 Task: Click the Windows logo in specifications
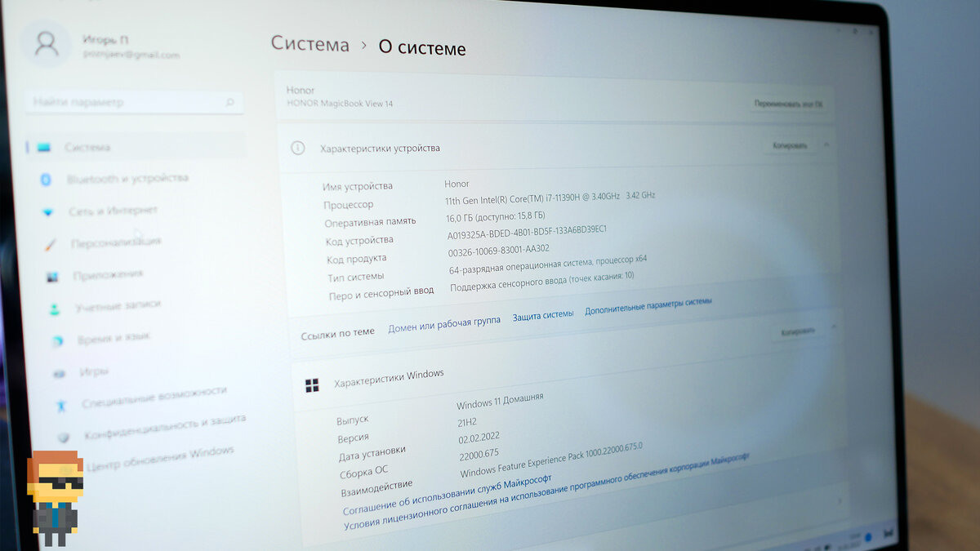coord(312,385)
